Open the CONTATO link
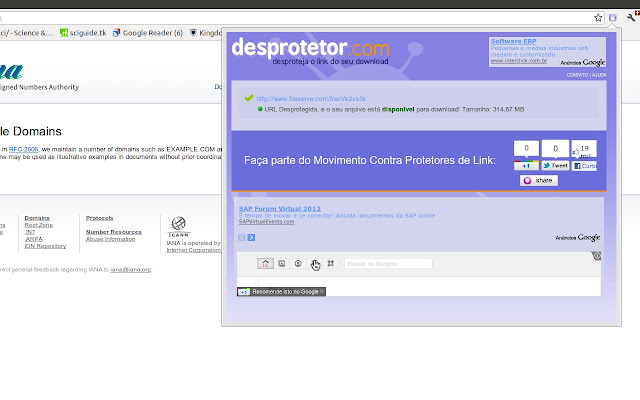The height and width of the screenshot is (400, 640). [x=577, y=75]
